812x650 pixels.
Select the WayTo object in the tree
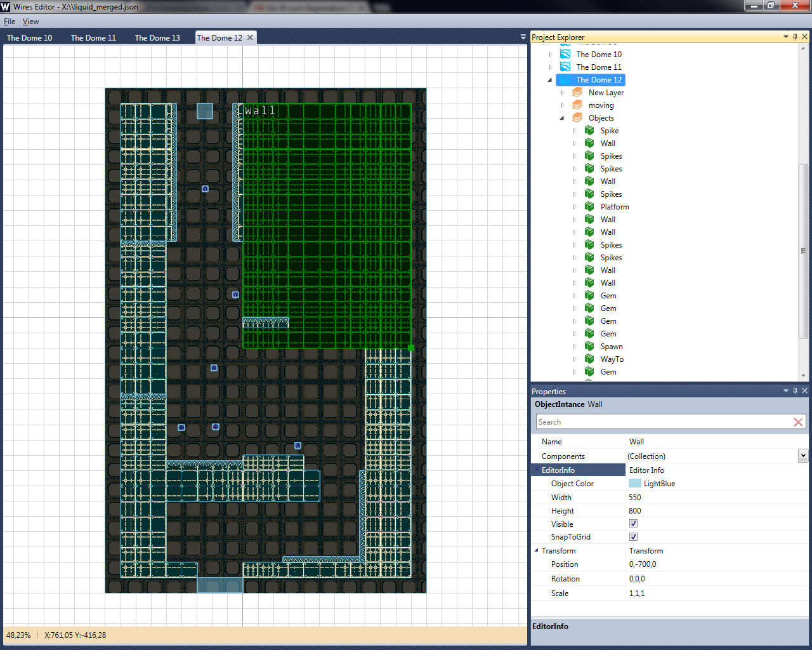(612, 359)
